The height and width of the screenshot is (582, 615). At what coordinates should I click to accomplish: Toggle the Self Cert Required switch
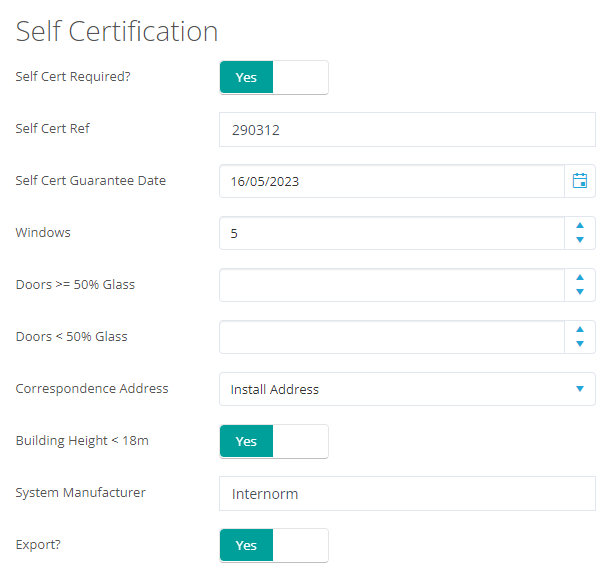tap(274, 77)
